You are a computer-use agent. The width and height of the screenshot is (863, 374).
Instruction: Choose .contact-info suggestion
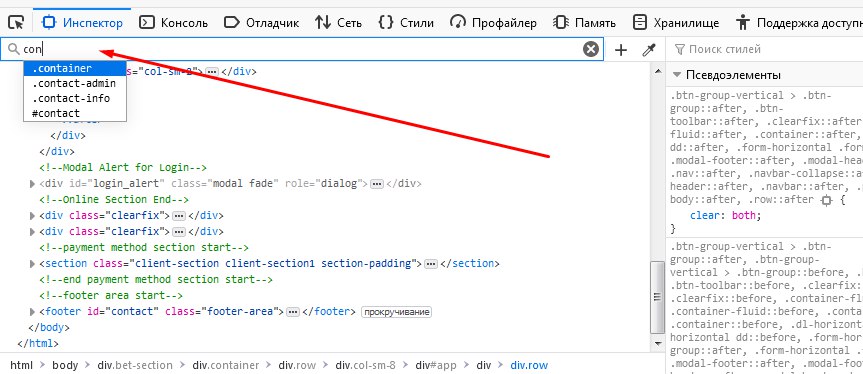point(75,98)
